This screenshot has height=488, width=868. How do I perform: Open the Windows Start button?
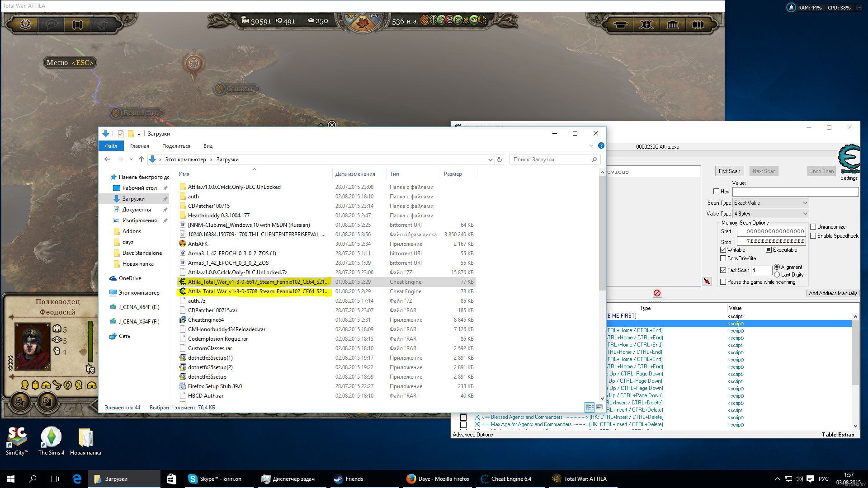coord(11,479)
